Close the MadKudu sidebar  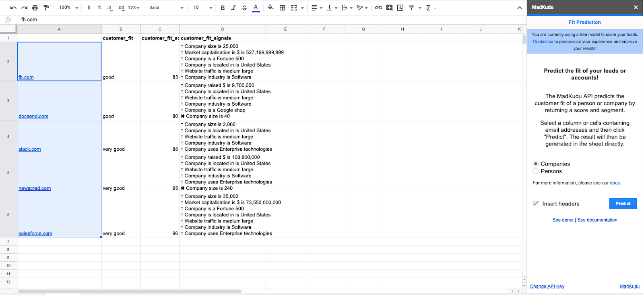[x=636, y=7]
